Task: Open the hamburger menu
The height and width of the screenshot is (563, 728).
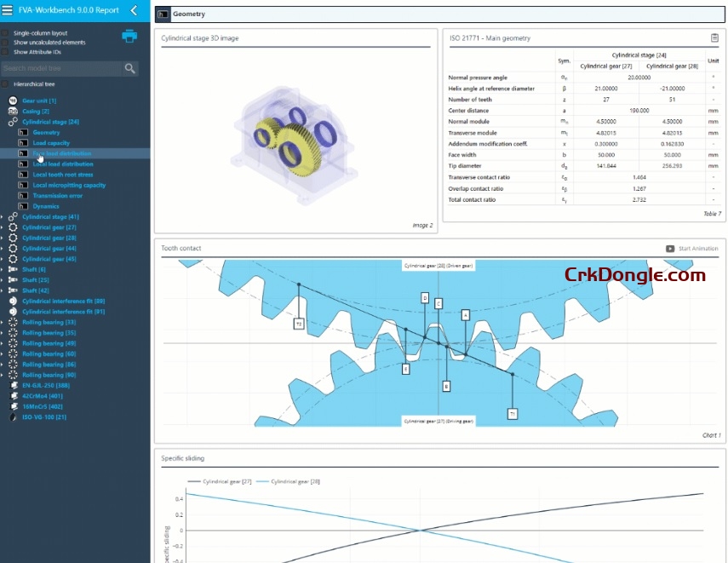Action: (7, 12)
